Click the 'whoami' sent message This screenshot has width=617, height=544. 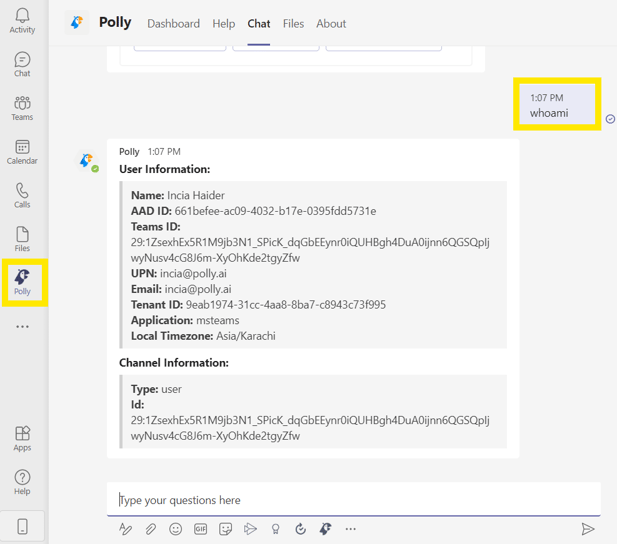(x=557, y=105)
